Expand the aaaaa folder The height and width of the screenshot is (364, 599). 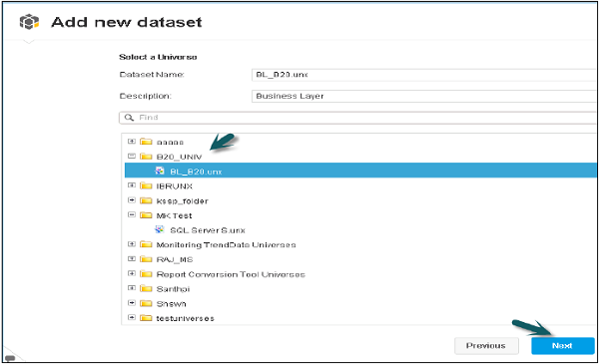point(132,142)
